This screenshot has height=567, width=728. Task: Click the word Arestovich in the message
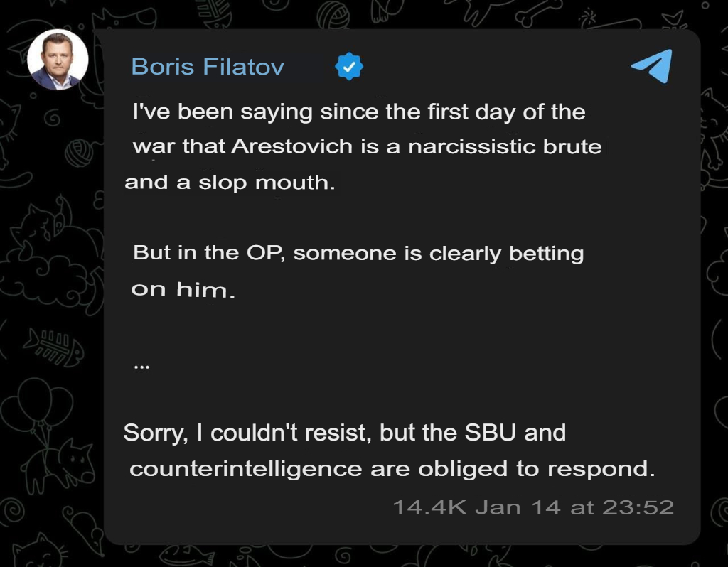pyautogui.click(x=292, y=146)
